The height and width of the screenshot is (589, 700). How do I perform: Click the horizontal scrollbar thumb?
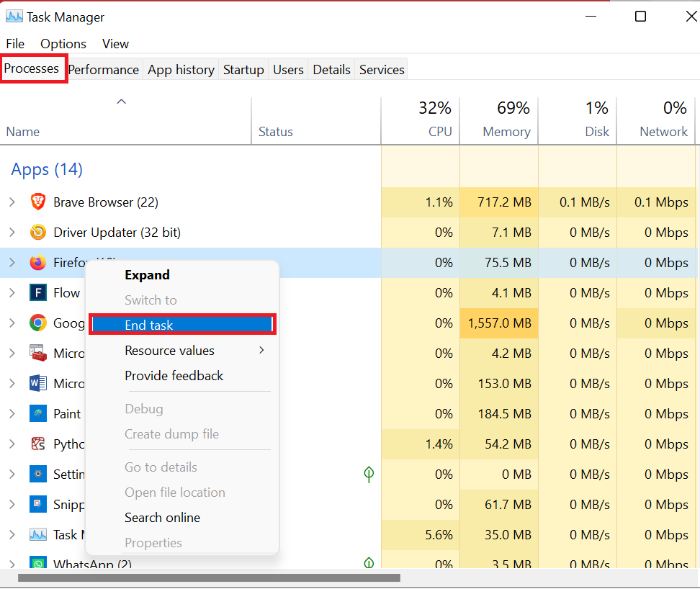[x=209, y=577]
